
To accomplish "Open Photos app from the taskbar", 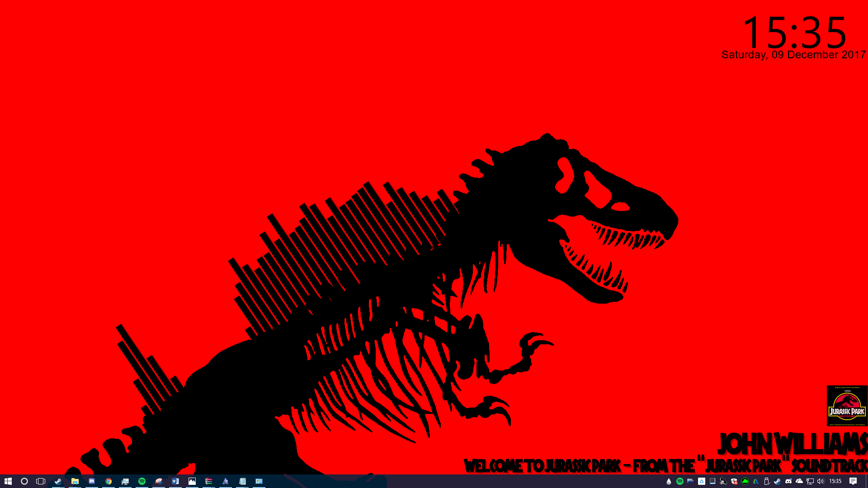I will pos(192,481).
